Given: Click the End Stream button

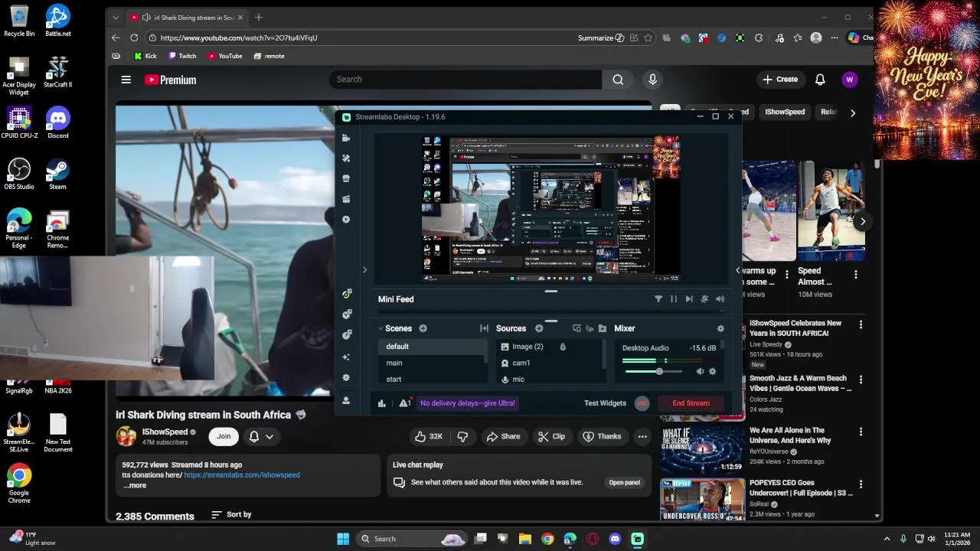Looking at the screenshot, I should 691,403.
